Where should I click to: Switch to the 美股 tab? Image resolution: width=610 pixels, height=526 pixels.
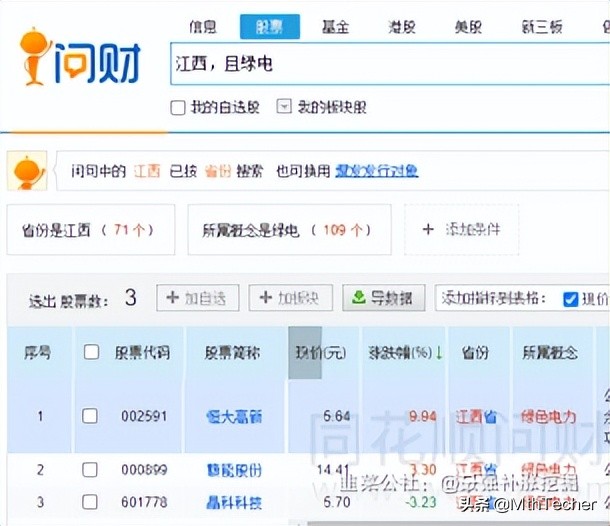[x=468, y=27]
